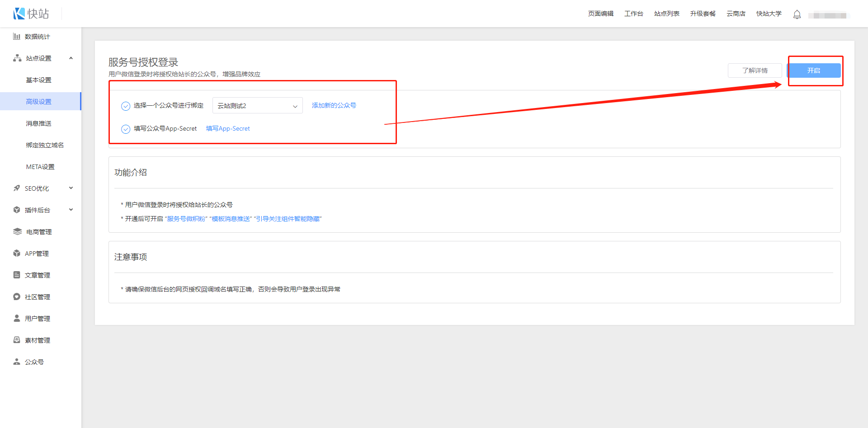868x428 pixels.
Task: Click the 文章管理 document icon
Action: (x=17, y=275)
